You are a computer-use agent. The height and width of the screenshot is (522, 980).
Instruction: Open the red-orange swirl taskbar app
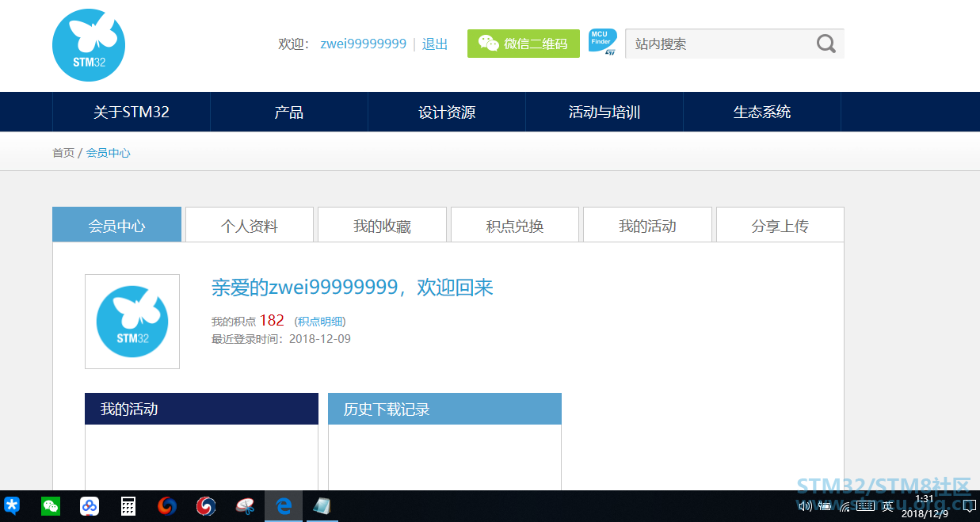point(167,506)
